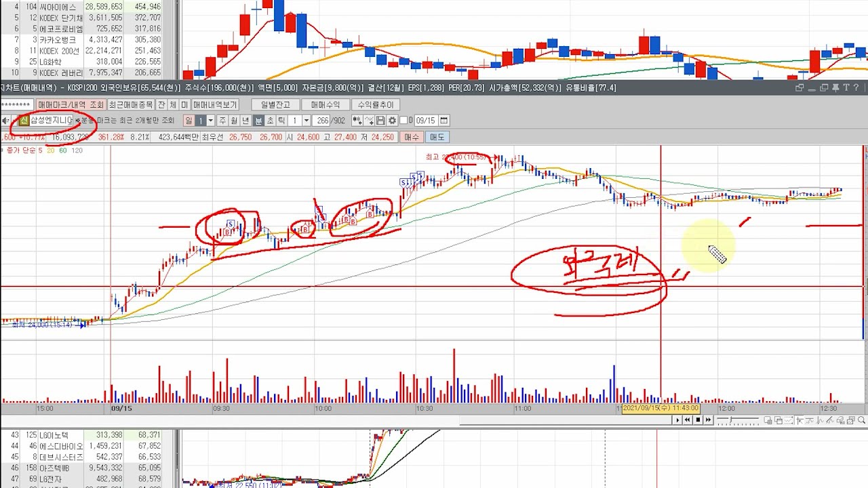Click the crosshair cursor mode icon

click(x=800, y=420)
